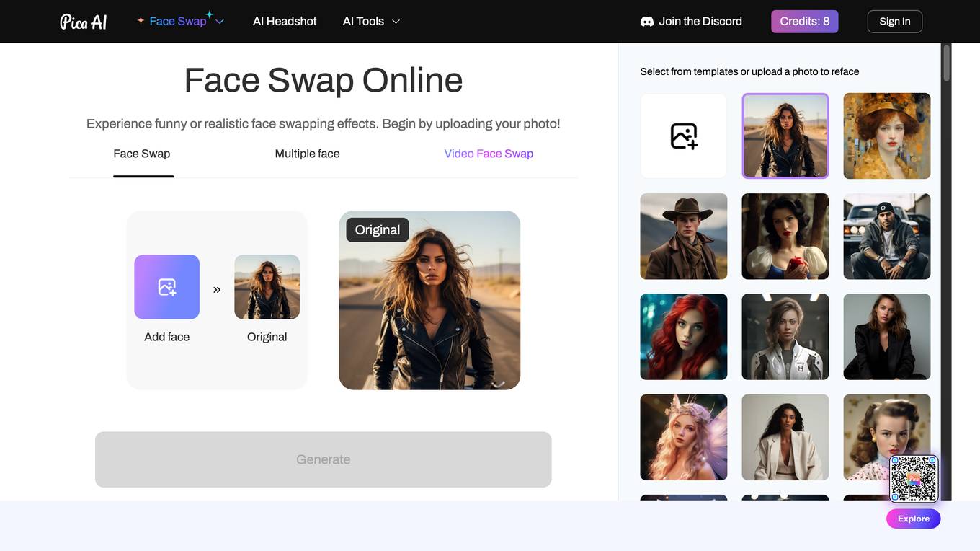Click the sparkle icon beside Face Swap
Screen dimensions: 980x551
(141, 21)
